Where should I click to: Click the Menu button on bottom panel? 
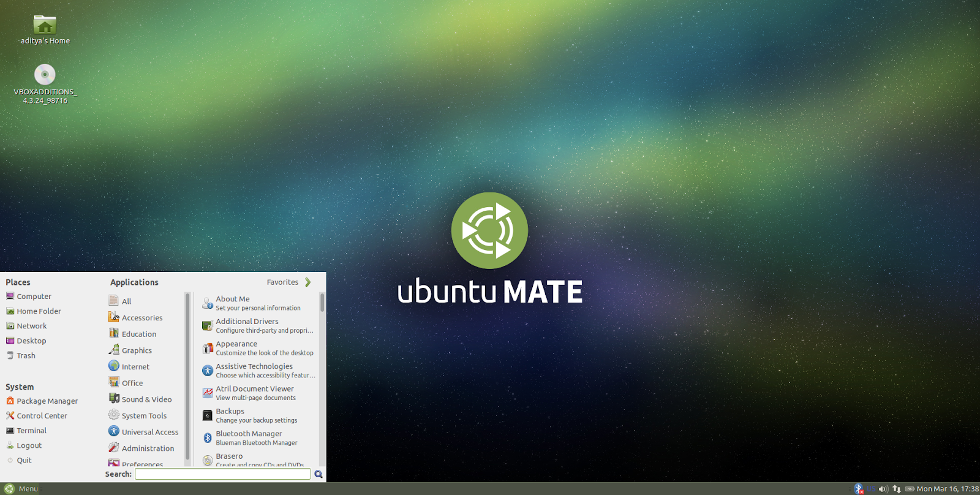[x=21, y=489]
